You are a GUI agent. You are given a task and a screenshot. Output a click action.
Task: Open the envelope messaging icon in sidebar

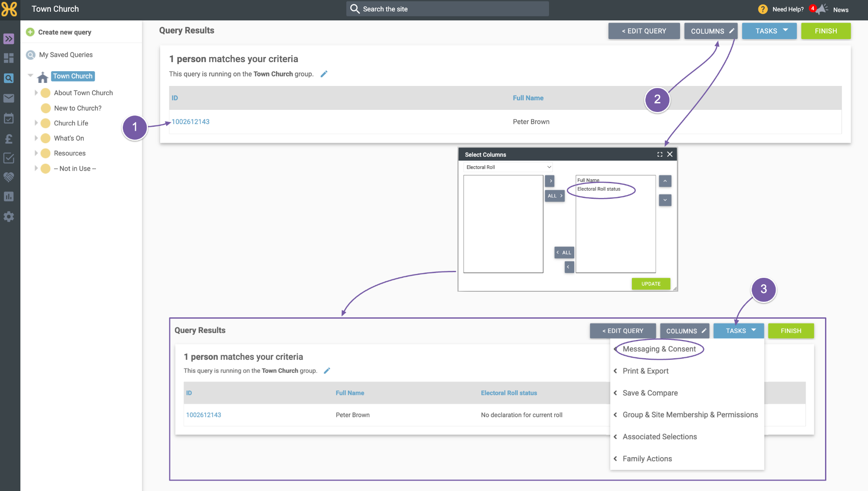pos(9,99)
